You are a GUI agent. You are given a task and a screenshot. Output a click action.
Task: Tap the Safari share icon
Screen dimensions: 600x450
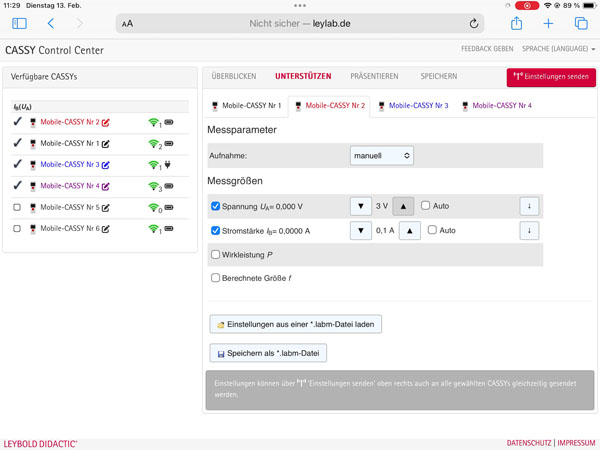[x=516, y=23]
